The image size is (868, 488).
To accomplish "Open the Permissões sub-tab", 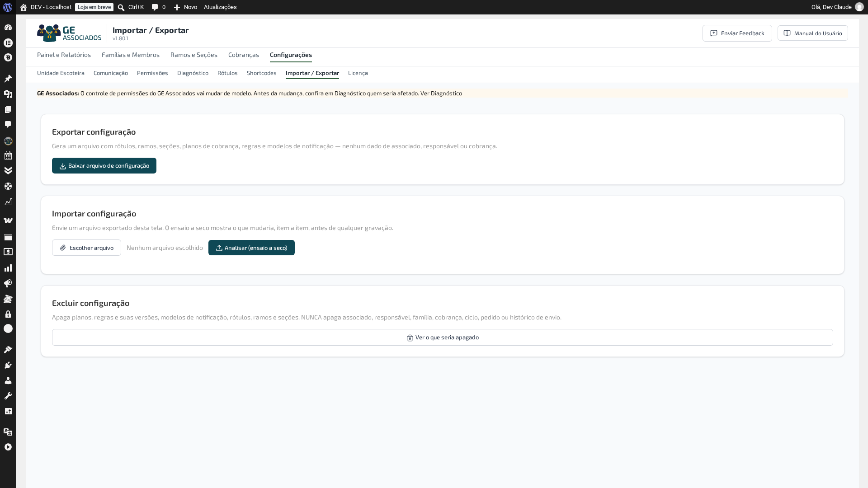I will tap(152, 73).
